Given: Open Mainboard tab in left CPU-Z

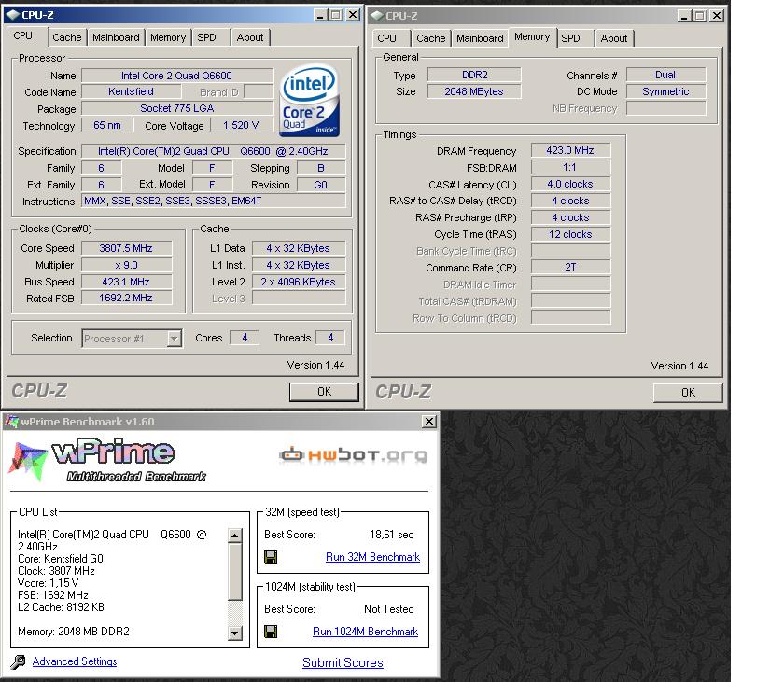Looking at the screenshot, I should tap(116, 37).
